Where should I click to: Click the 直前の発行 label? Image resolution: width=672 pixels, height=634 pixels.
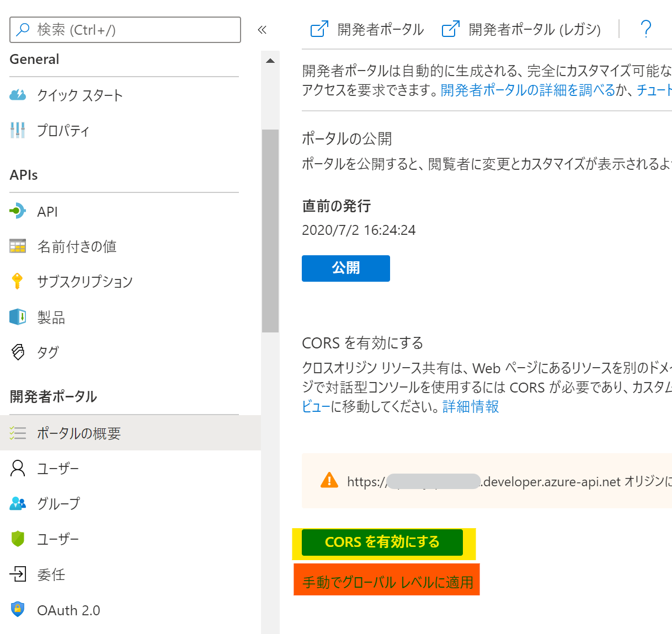337,206
